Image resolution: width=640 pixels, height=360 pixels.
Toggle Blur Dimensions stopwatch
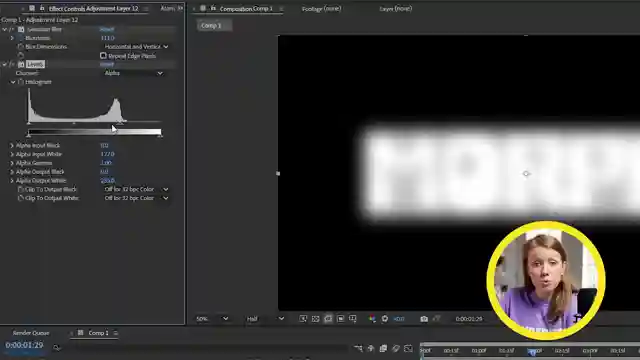(x=20, y=47)
